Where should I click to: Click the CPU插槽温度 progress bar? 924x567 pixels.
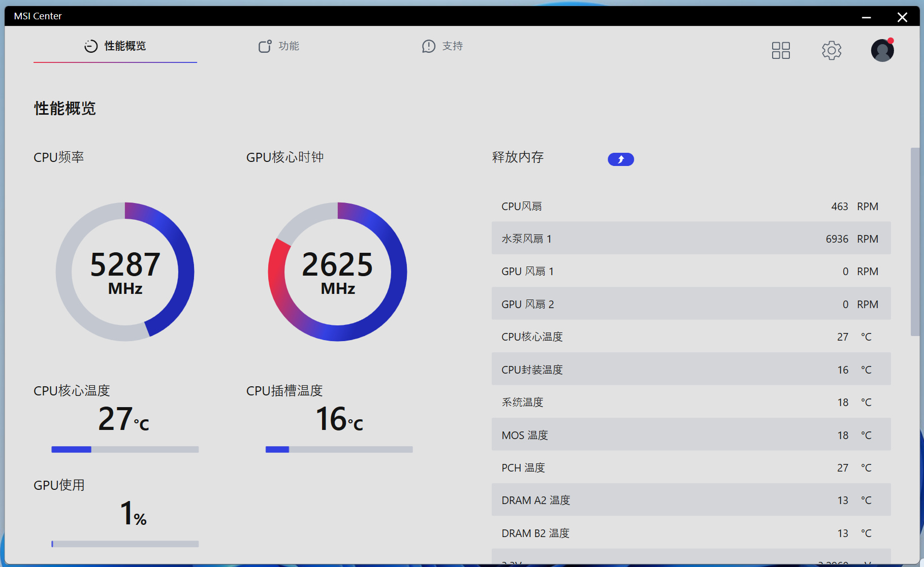point(339,449)
